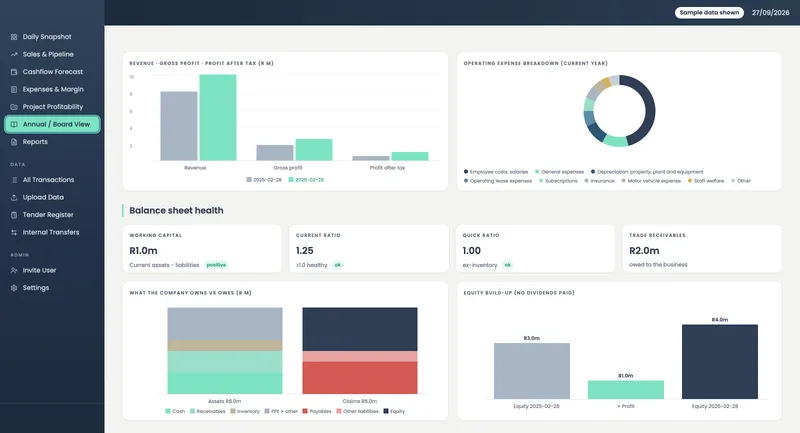Image resolution: width=800 pixels, height=433 pixels.
Task: Toggle 2026-02-28 legend series
Action: tap(306, 180)
